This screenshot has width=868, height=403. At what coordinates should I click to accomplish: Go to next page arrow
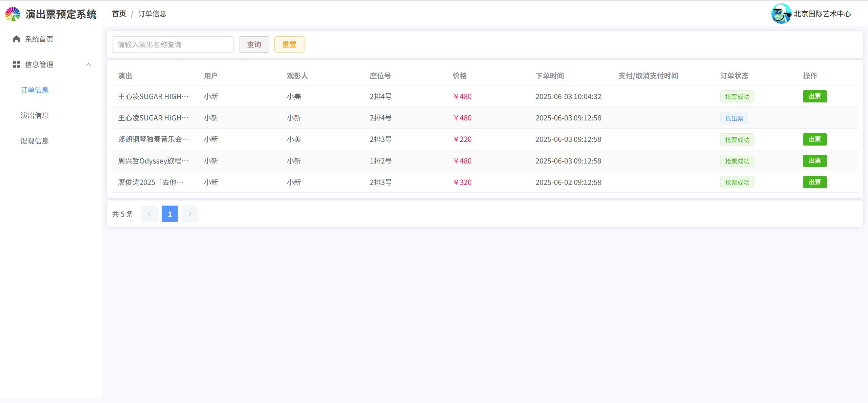coord(190,214)
